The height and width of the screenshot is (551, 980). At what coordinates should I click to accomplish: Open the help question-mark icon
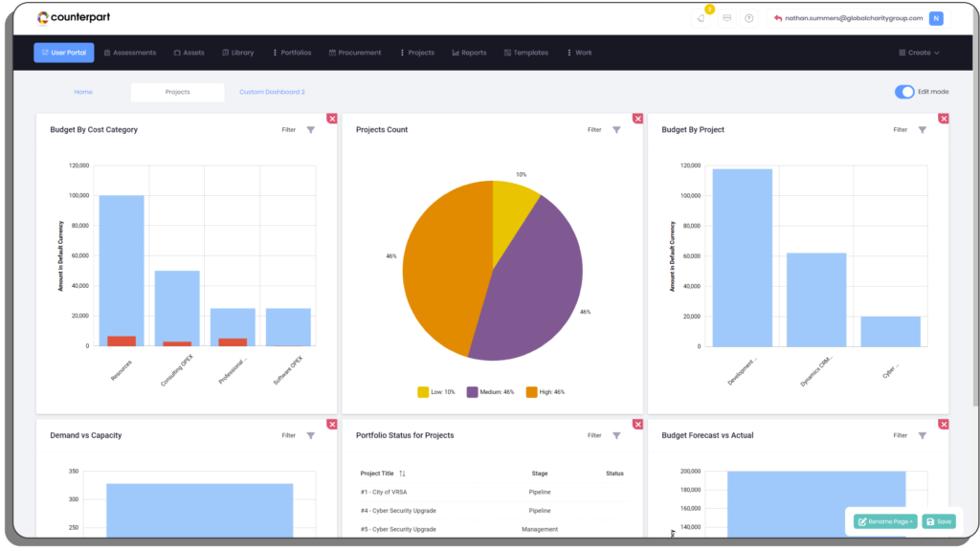[751, 17]
